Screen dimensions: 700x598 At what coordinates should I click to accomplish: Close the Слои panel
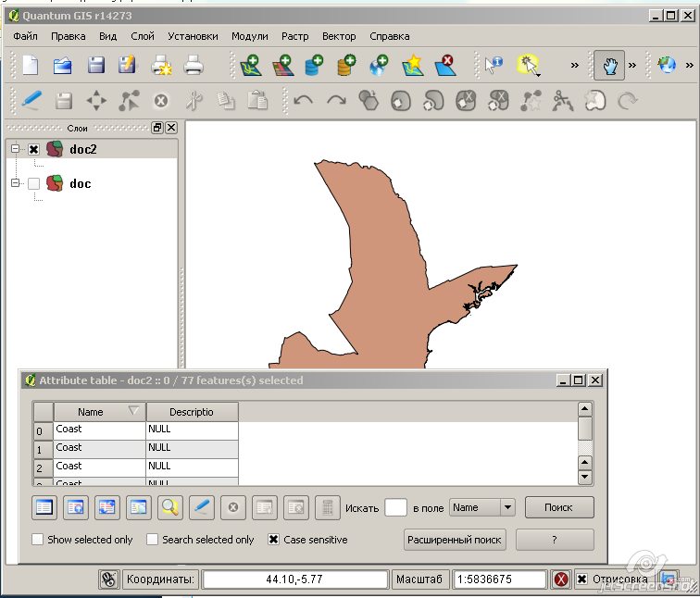171,128
